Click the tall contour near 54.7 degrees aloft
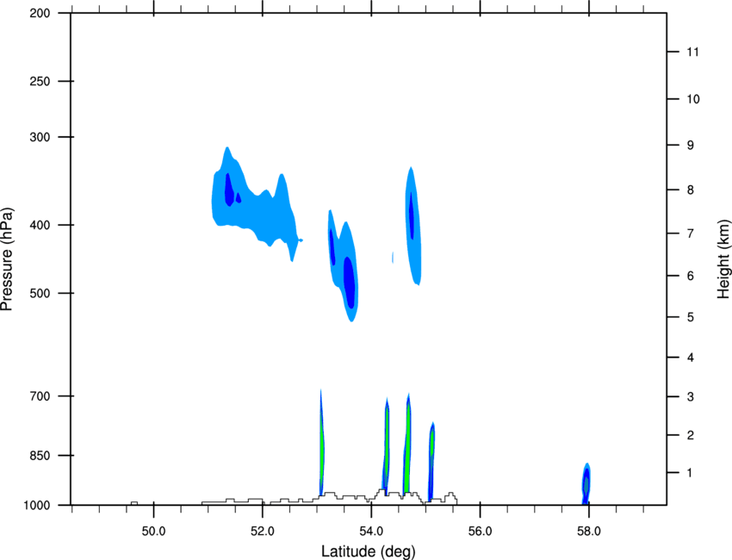Screen dimensions: 732x560 (413, 226)
